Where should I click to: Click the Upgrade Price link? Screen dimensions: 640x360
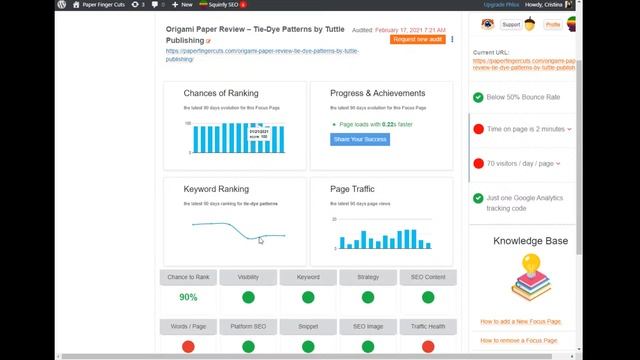click(501, 4)
